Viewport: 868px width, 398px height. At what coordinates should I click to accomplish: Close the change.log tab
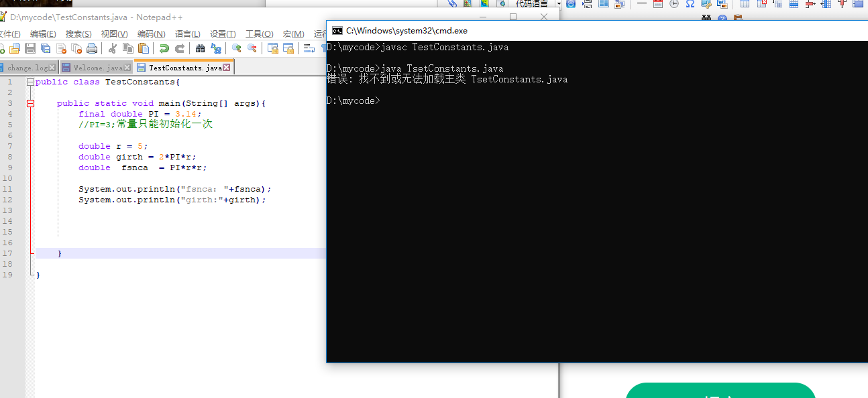tap(52, 68)
